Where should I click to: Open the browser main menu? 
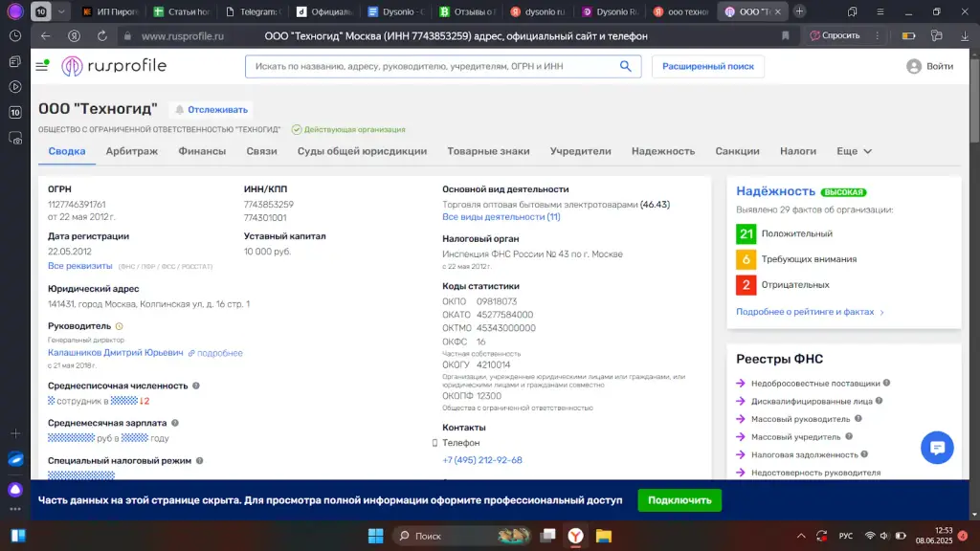tap(880, 11)
